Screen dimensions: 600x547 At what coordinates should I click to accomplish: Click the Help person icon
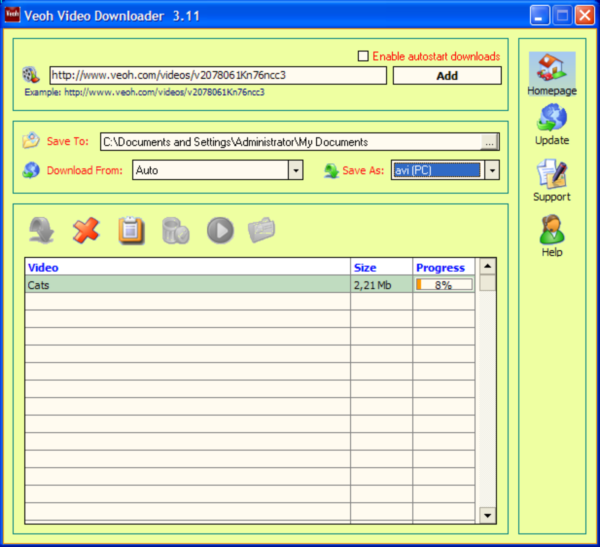click(552, 230)
